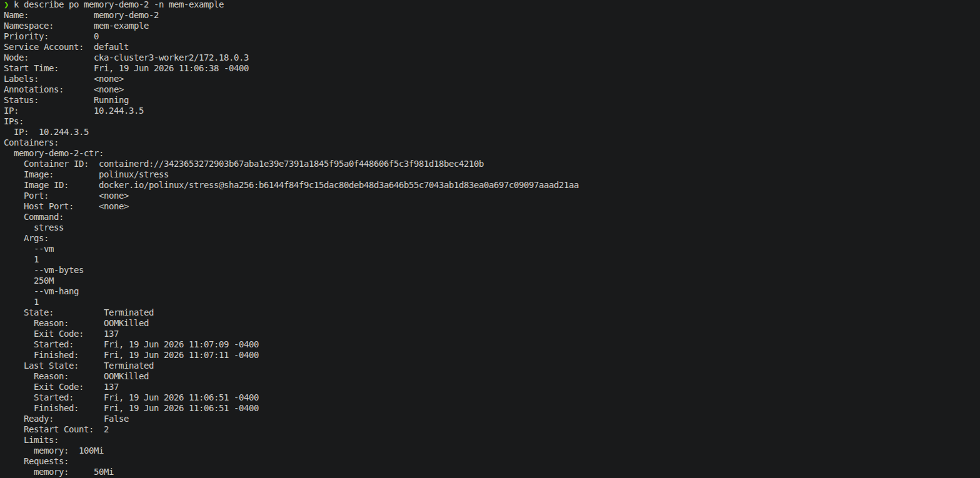980x478 pixels.
Task: Click the memory limit value 100Mi
Action: point(91,451)
